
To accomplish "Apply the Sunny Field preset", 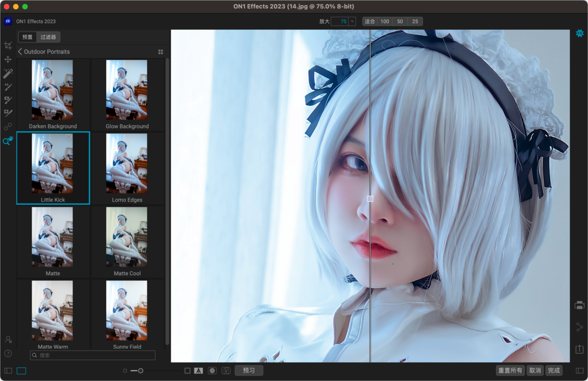I will coord(127,314).
